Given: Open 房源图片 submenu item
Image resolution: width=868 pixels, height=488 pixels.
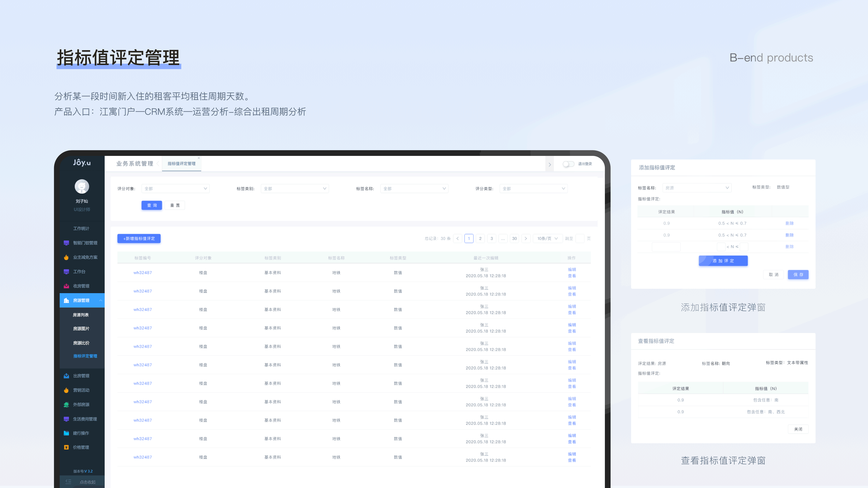Looking at the screenshot, I should [81, 329].
